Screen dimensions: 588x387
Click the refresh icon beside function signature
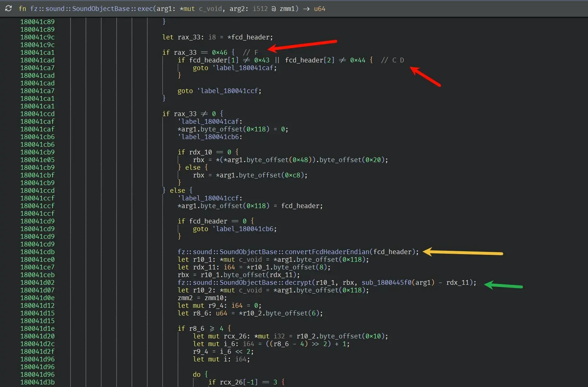tap(8, 8)
